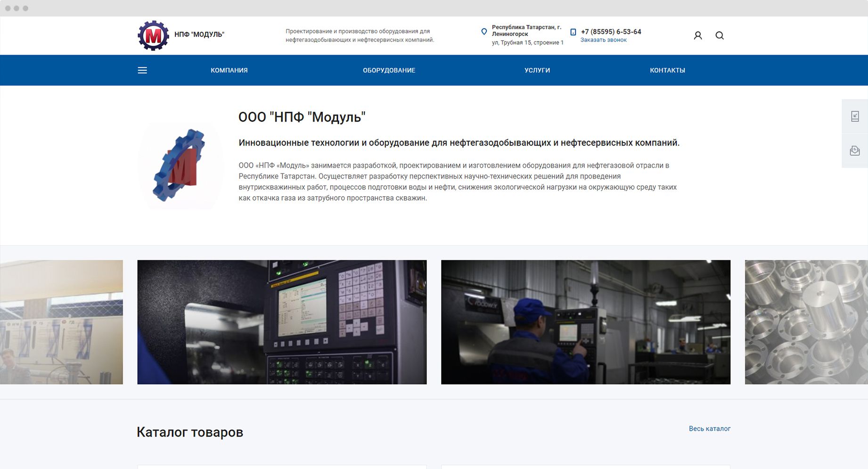Click the gear "M" logo in header
The height and width of the screenshot is (469, 868).
(153, 35)
